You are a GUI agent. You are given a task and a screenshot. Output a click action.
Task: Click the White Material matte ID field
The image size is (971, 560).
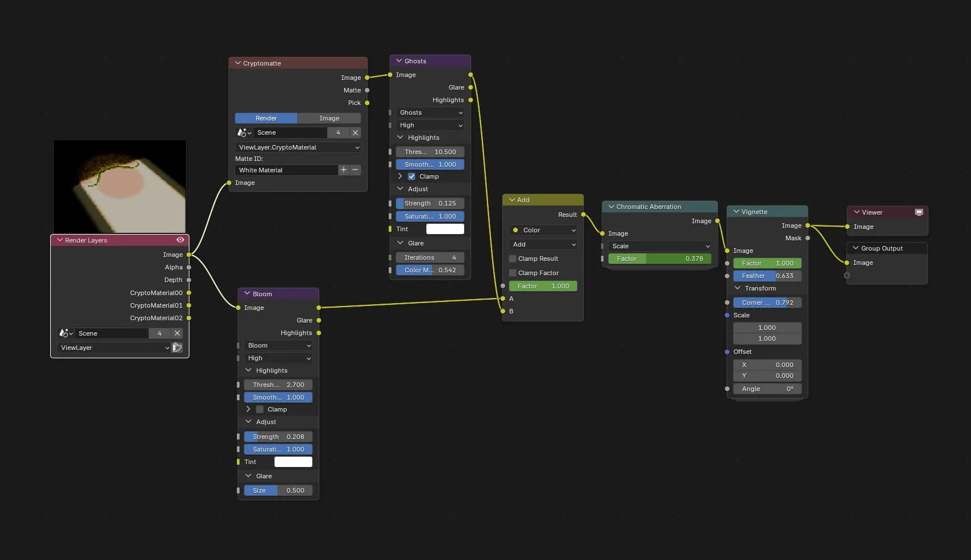[x=286, y=170]
